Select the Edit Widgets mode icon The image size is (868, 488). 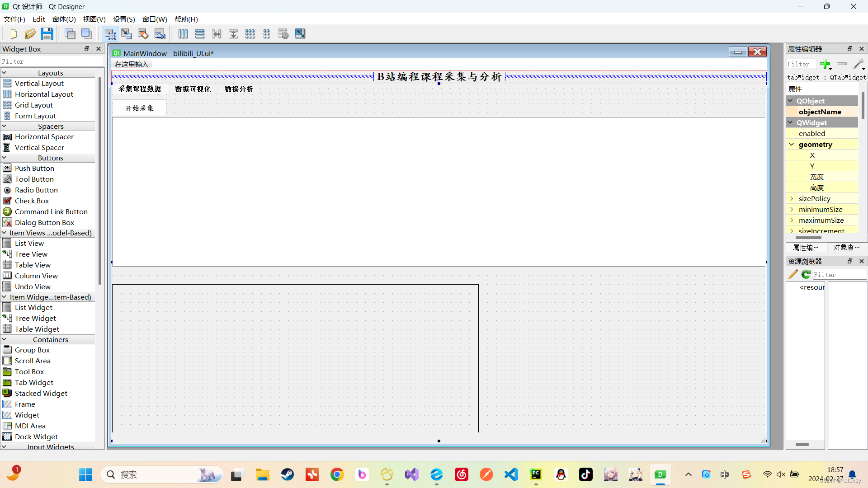pyautogui.click(x=110, y=34)
